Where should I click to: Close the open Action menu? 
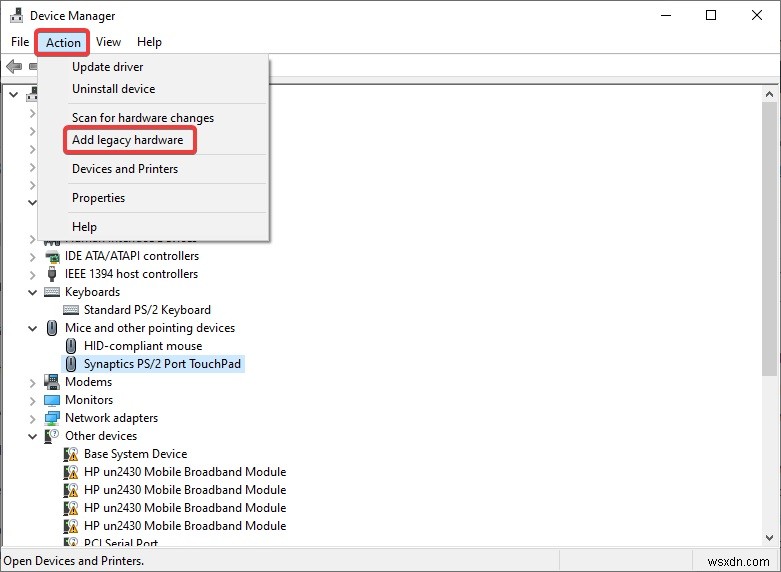pos(63,42)
